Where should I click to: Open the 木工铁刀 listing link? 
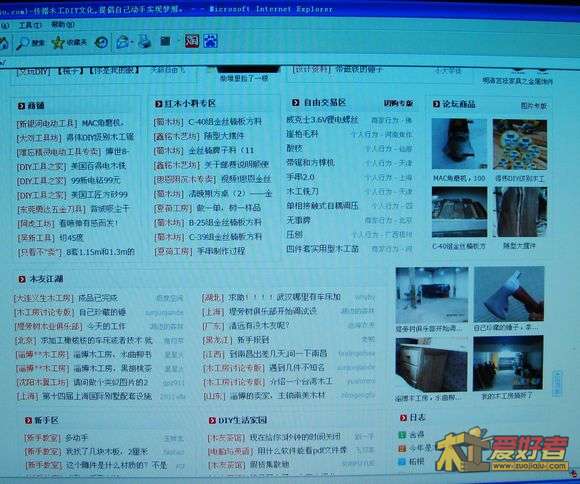(302, 191)
